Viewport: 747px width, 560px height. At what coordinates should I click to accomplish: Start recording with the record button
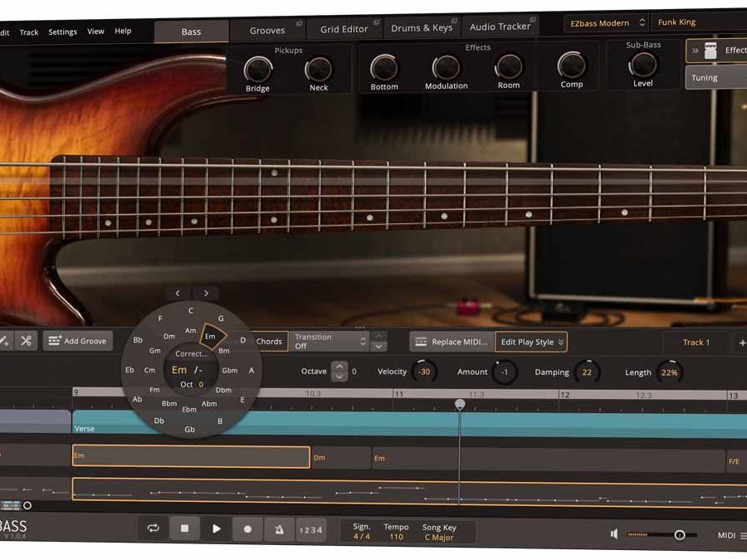tap(247, 529)
